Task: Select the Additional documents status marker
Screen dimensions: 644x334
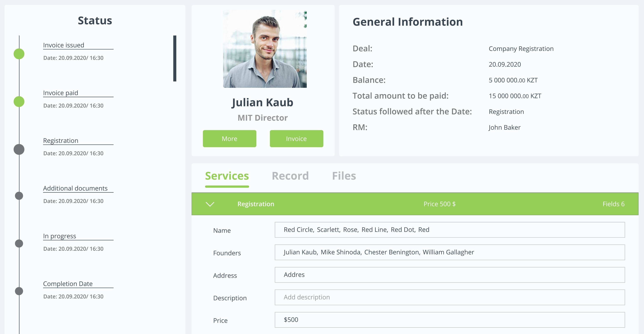Action: point(19,196)
